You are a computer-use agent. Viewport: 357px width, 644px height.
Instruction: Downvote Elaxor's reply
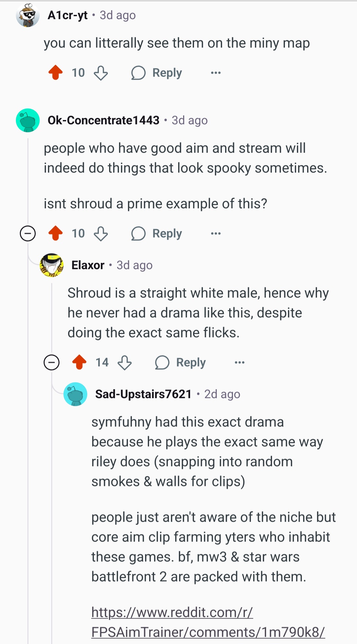pyautogui.click(x=125, y=363)
